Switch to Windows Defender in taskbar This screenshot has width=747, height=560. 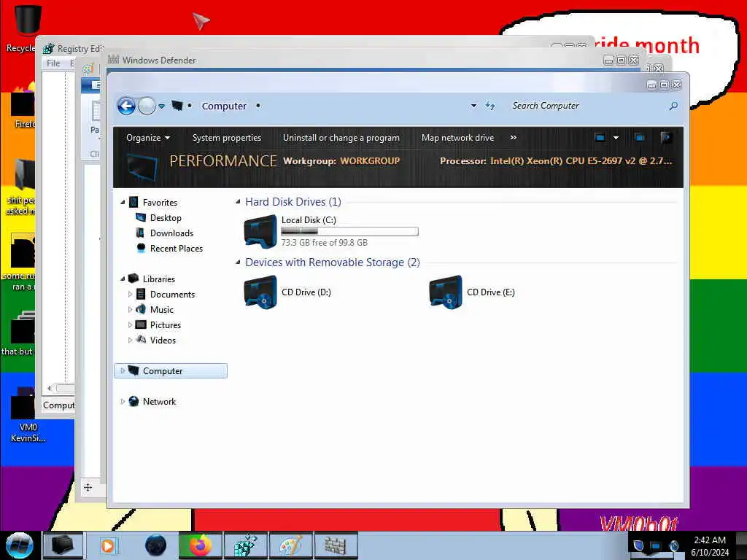tap(336, 545)
